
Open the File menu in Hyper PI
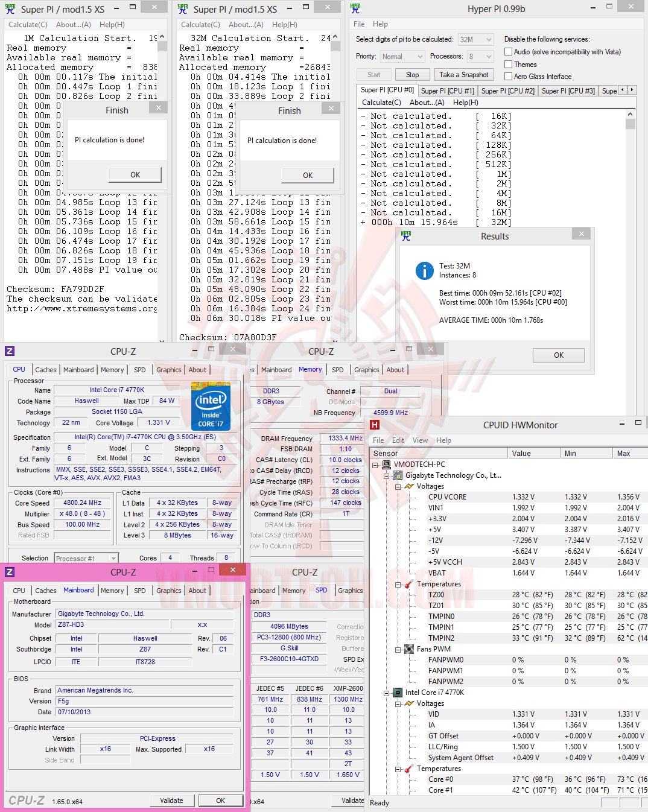point(359,24)
